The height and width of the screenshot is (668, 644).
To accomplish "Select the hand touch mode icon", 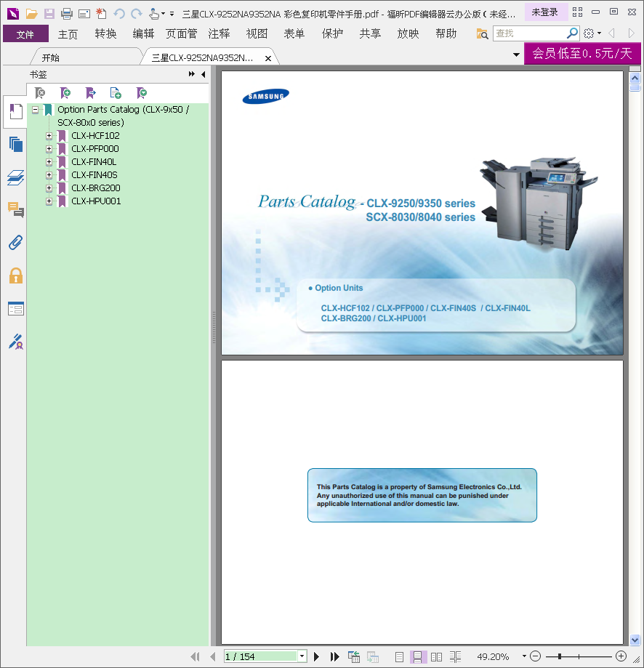I will 154,14.
